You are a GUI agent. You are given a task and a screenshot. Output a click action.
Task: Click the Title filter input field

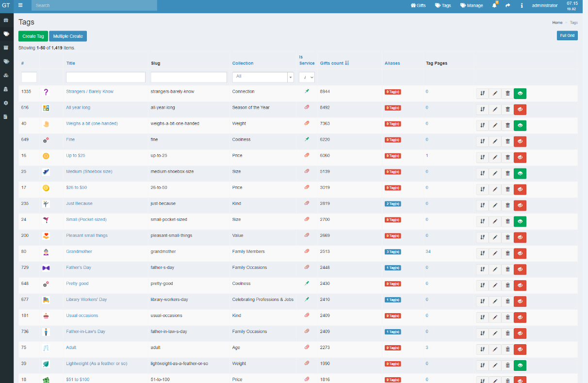pos(106,77)
